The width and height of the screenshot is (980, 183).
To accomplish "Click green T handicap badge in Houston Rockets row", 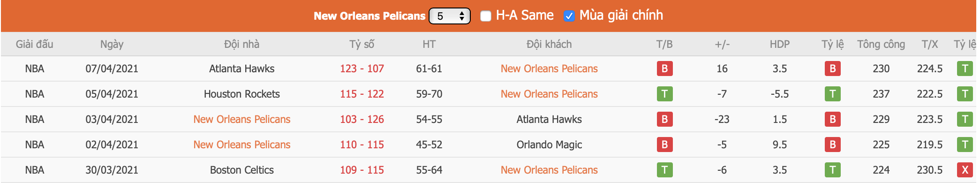I will point(832,94).
